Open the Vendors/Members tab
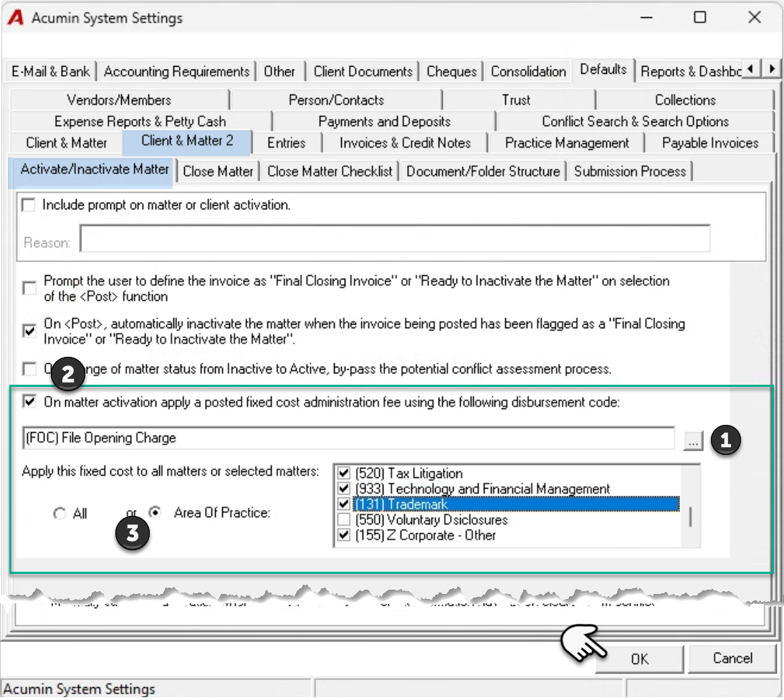This screenshot has height=700, width=784. [x=119, y=100]
